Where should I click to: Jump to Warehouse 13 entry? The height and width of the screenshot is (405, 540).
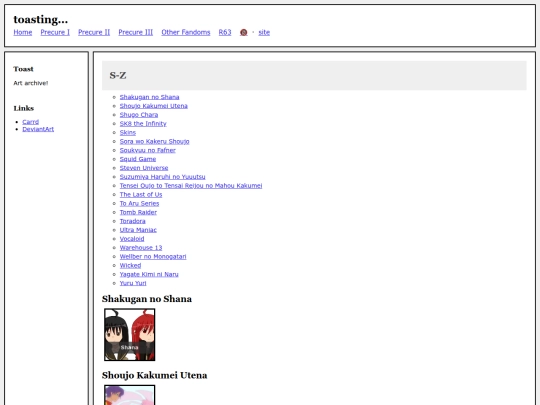pyautogui.click(x=141, y=248)
